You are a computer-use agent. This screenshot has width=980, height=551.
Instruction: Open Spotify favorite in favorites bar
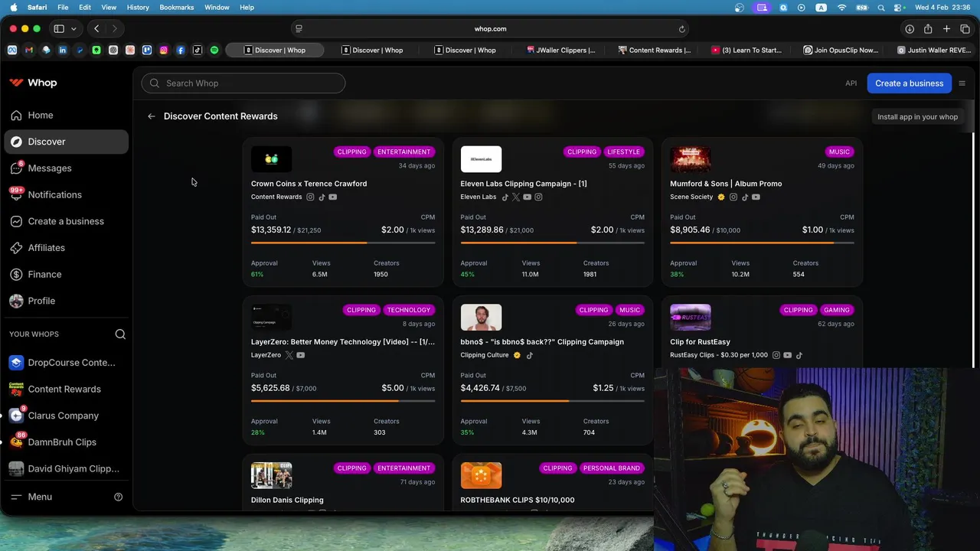point(214,51)
